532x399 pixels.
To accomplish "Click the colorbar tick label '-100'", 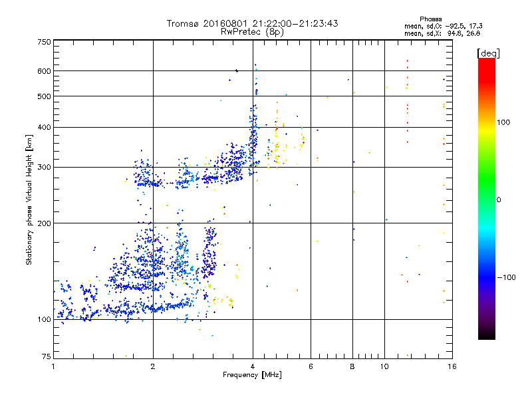I will 506,277.
